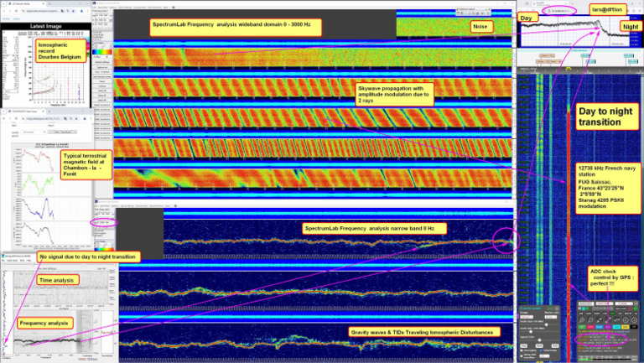Click the color palette bar in upper SpectrumLab
The width and height of the screenshot is (644, 363).
point(101,52)
